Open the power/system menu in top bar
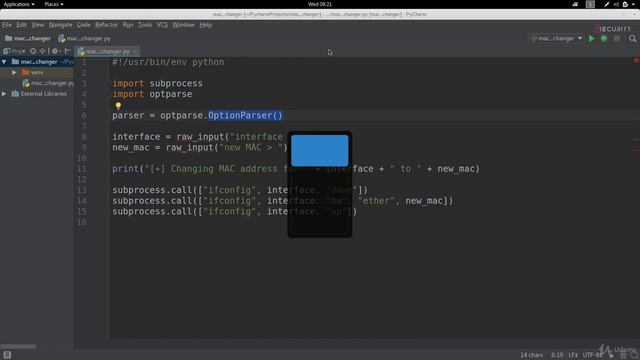 629,4
